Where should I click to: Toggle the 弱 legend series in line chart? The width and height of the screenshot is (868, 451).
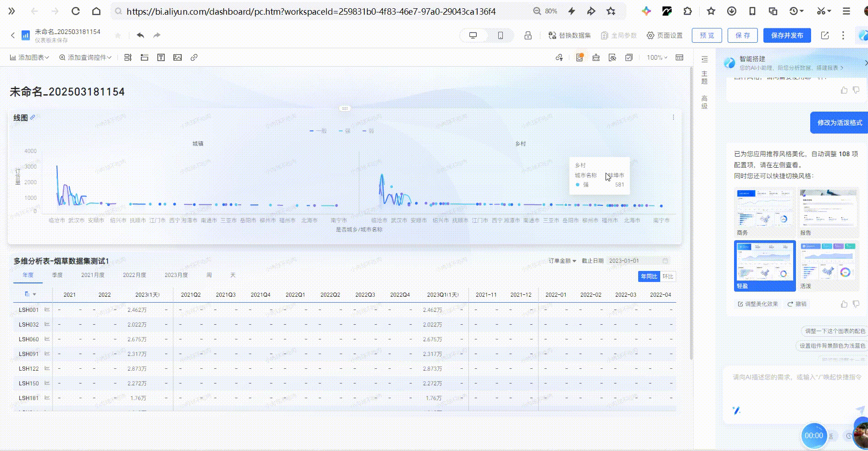tap(368, 131)
